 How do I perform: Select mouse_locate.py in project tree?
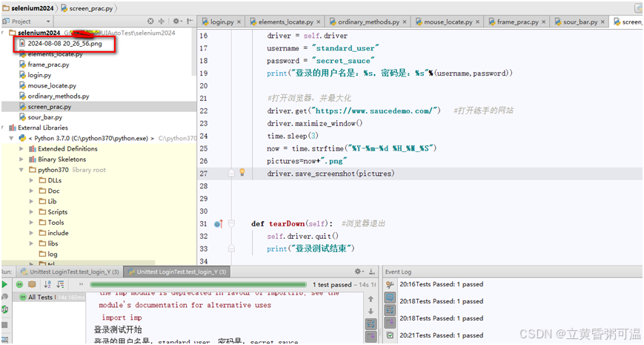52,85
